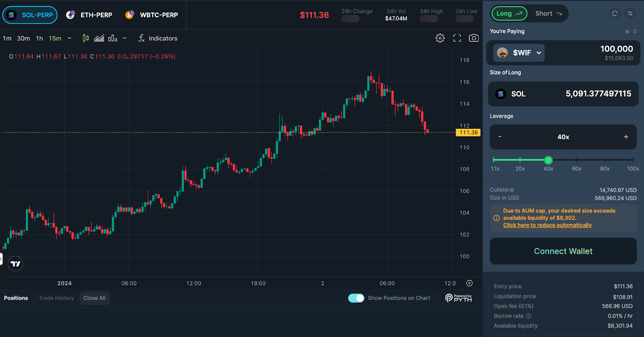Click the 60x mark on leverage slider

(x=576, y=160)
